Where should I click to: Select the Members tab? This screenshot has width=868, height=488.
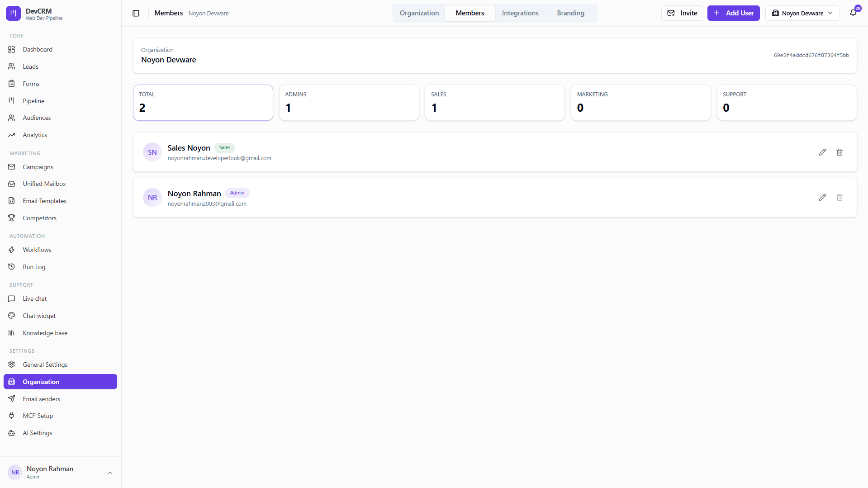[x=470, y=13]
